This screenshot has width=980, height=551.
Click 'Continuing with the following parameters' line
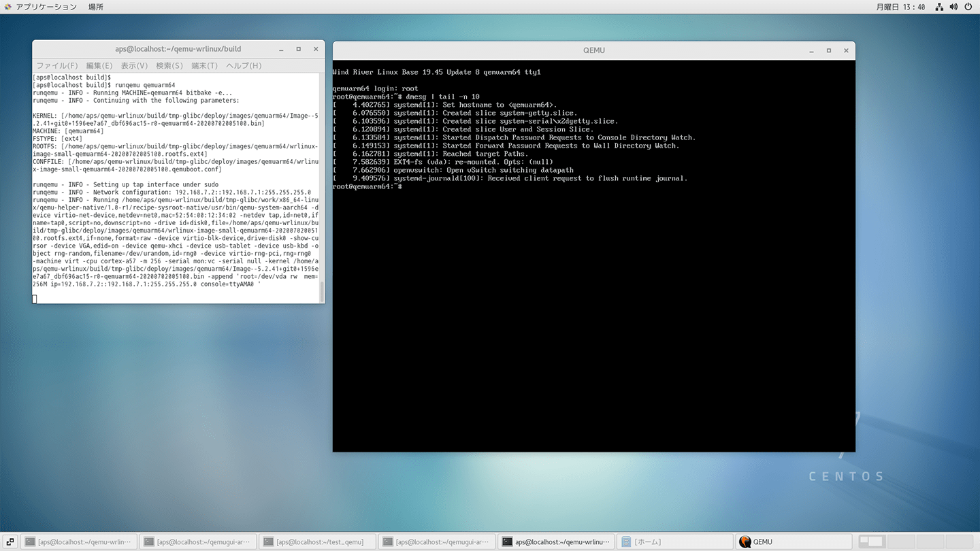click(x=136, y=101)
